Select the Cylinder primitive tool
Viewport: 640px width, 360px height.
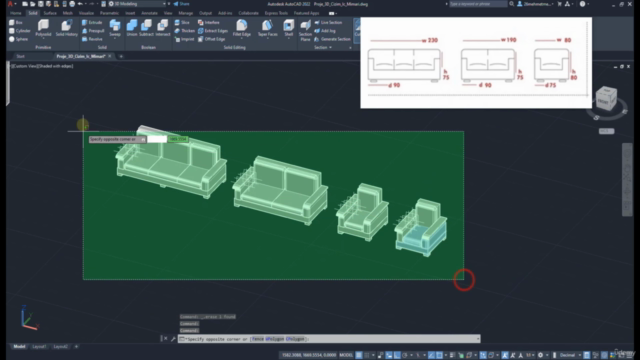point(20,31)
